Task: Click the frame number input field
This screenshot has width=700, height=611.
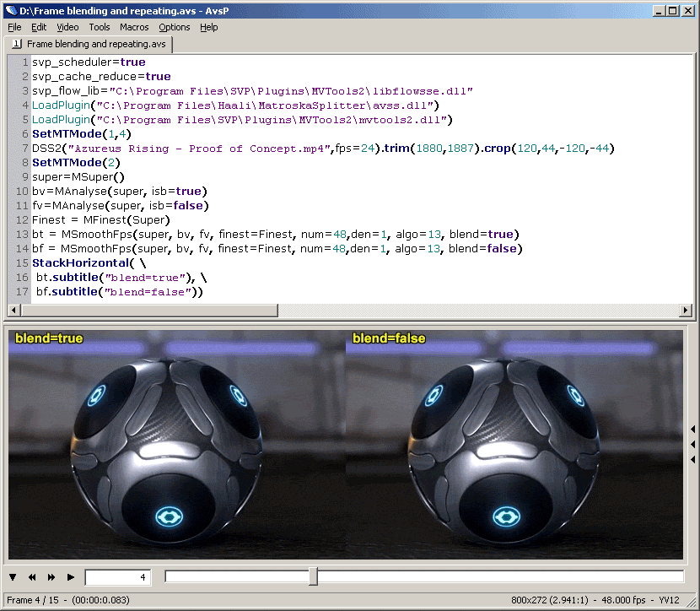Action: pyautogui.click(x=117, y=577)
